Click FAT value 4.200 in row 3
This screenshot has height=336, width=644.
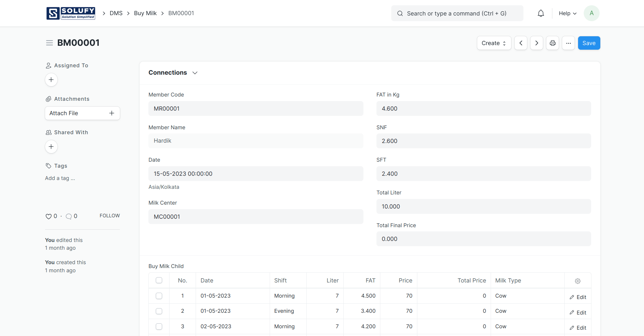[362, 326]
